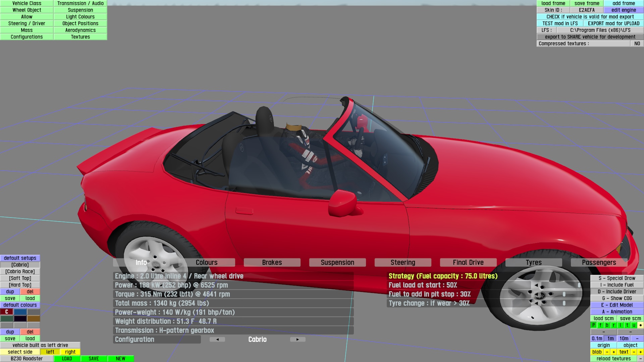Open the Aerodynamics section
This screenshot has width=644, height=362.
click(80, 30)
